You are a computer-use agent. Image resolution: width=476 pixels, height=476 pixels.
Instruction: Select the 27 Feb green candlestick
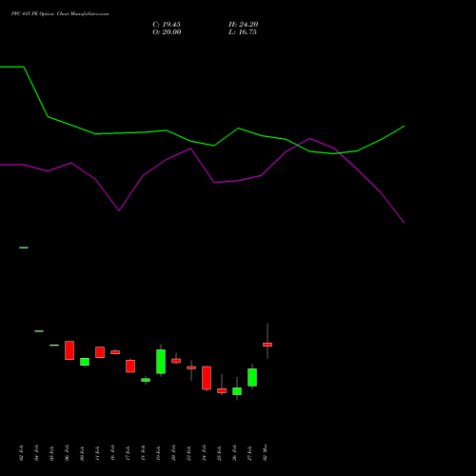(x=252, y=377)
